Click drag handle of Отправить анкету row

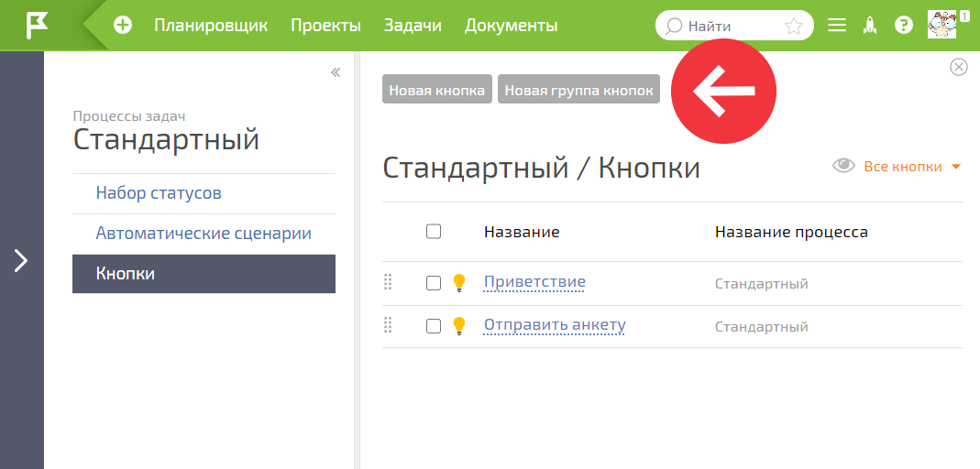[x=388, y=325]
